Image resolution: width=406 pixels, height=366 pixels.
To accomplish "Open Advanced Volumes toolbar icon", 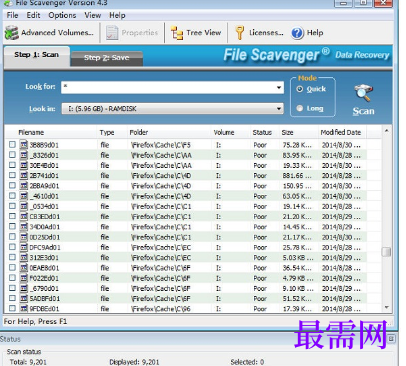I will click(x=12, y=33).
